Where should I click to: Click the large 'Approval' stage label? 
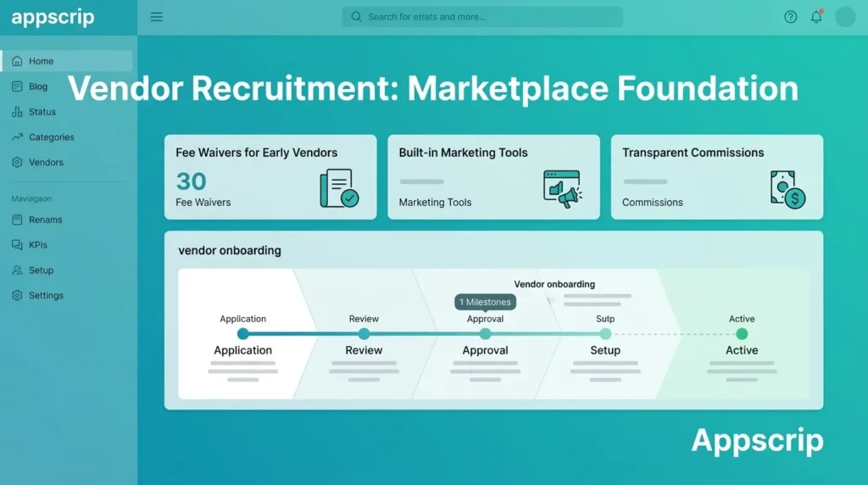(x=485, y=350)
